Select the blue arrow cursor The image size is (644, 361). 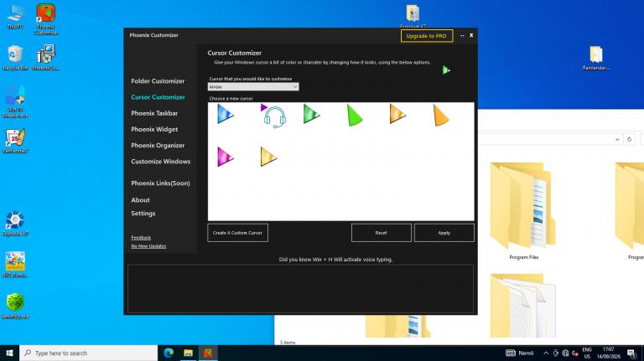(x=225, y=114)
